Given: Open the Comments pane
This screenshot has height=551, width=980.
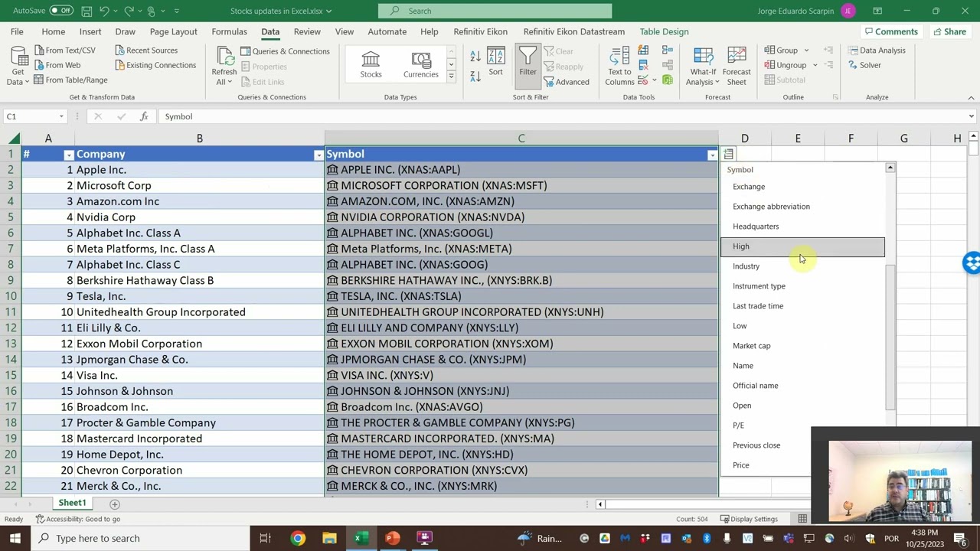Looking at the screenshot, I should tap(890, 31).
